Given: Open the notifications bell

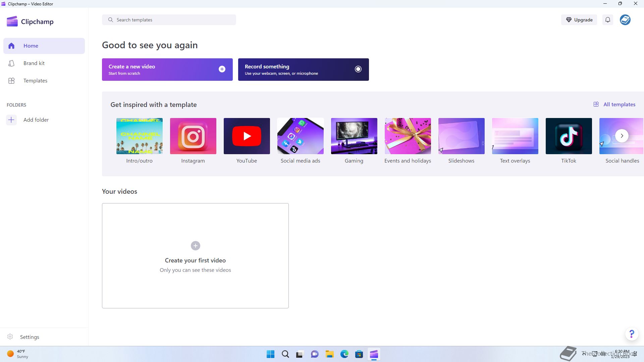Looking at the screenshot, I should (x=608, y=20).
